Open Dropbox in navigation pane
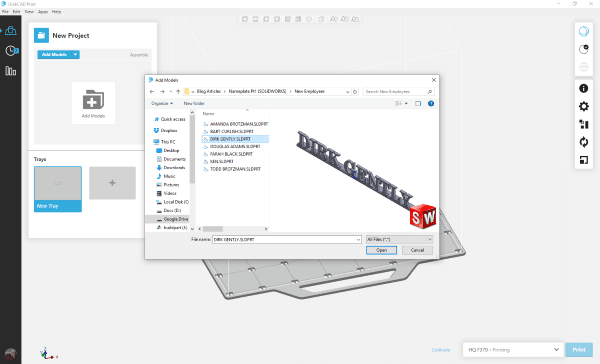Image resolution: width=600 pixels, height=364 pixels. pos(165,131)
